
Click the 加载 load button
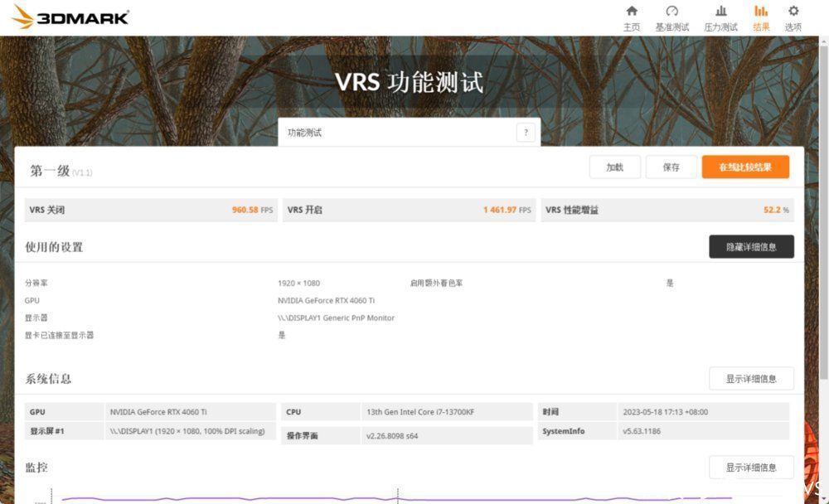point(615,167)
